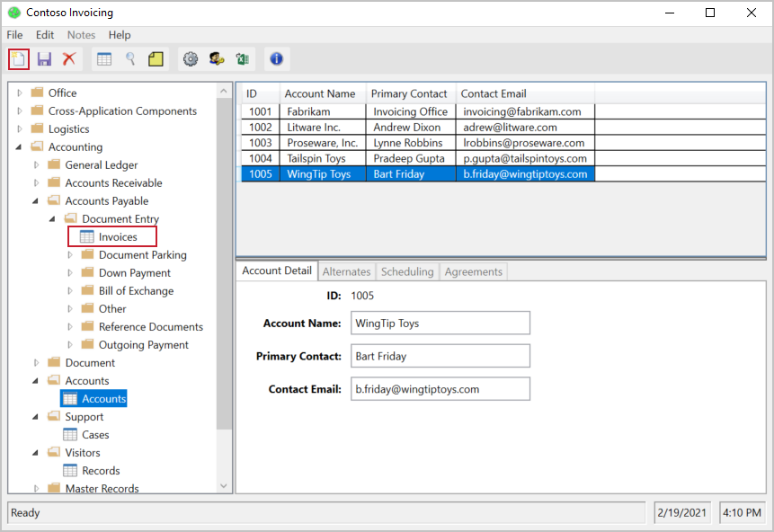774x532 pixels.
Task: Save using the floppy disk icon
Action: click(x=44, y=59)
